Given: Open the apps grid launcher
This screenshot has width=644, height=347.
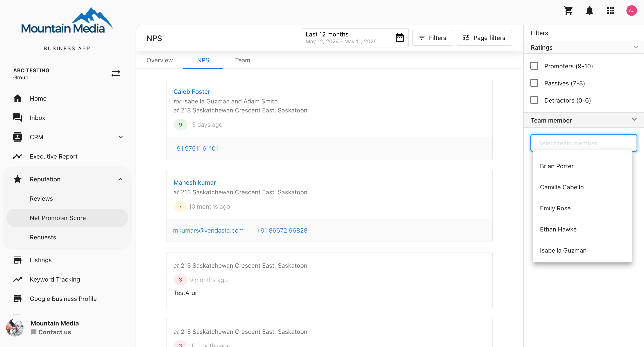Looking at the screenshot, I should click(x=610, y=11).
